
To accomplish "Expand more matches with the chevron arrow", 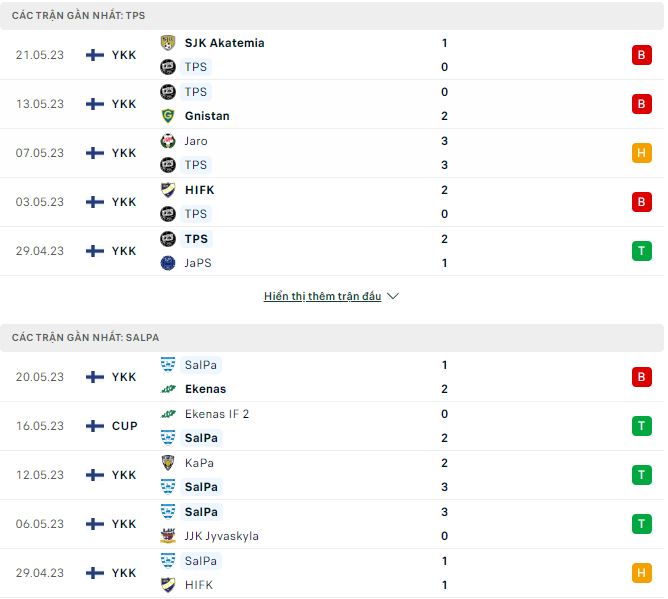I will (393, 297).
